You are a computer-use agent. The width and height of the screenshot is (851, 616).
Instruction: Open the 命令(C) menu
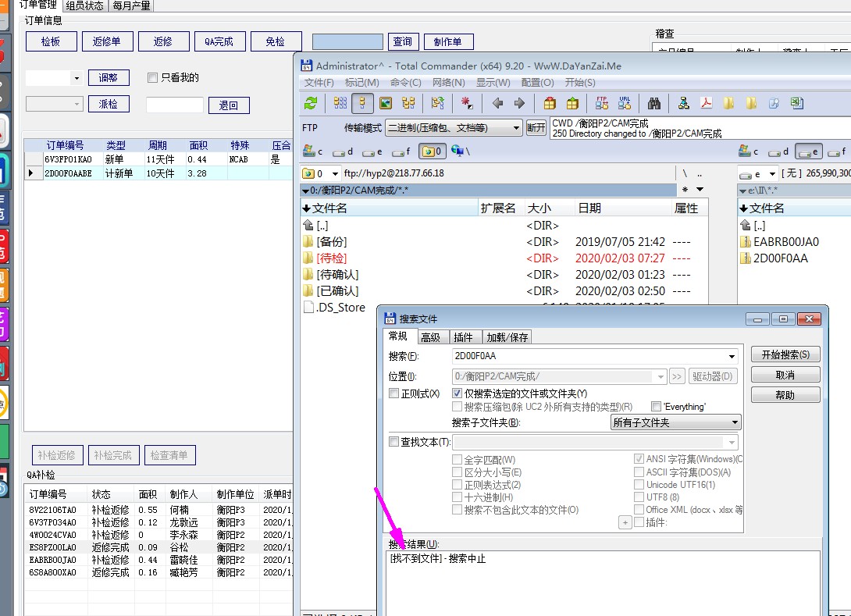point(405,83)
